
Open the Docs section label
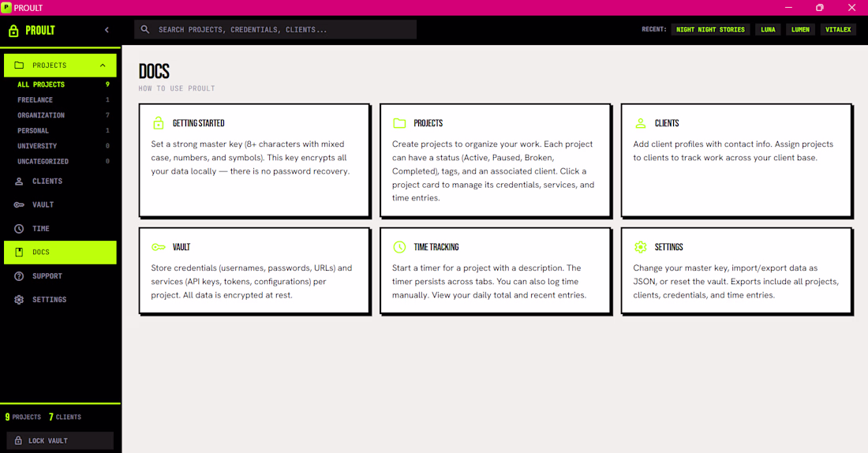point(40,252)
